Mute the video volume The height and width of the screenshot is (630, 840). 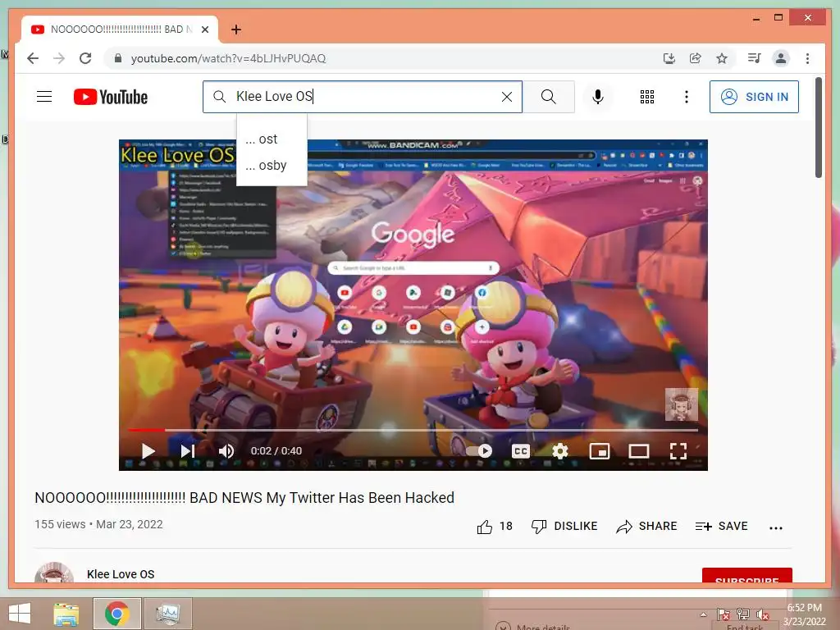coord(226,451)
